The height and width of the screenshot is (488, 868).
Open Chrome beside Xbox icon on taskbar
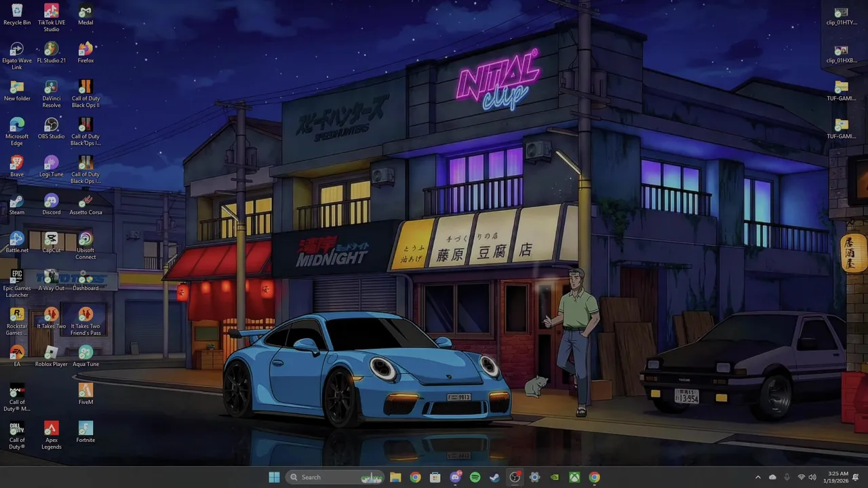(594, 477)
